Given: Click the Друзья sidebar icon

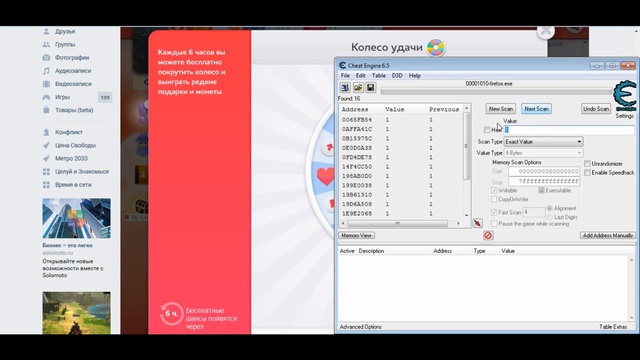Looking at the screenshot, I should click(47, 31).
